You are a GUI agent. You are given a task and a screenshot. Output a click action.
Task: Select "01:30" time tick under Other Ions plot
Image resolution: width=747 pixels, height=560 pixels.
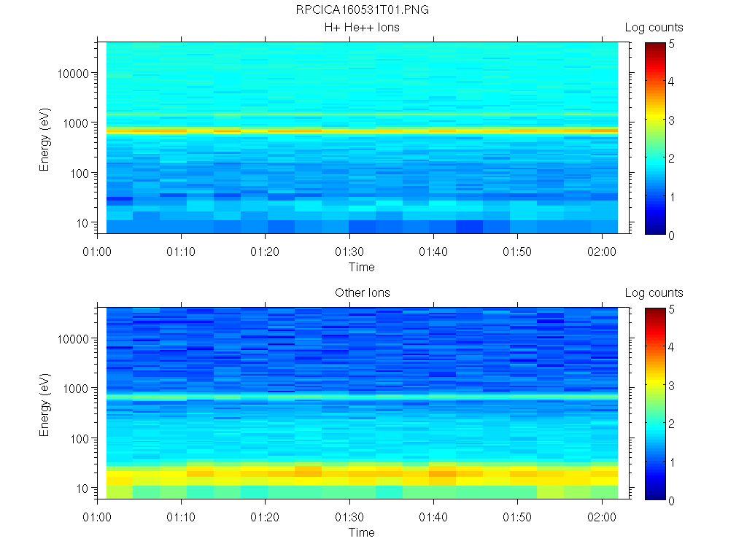pos(349,517)
